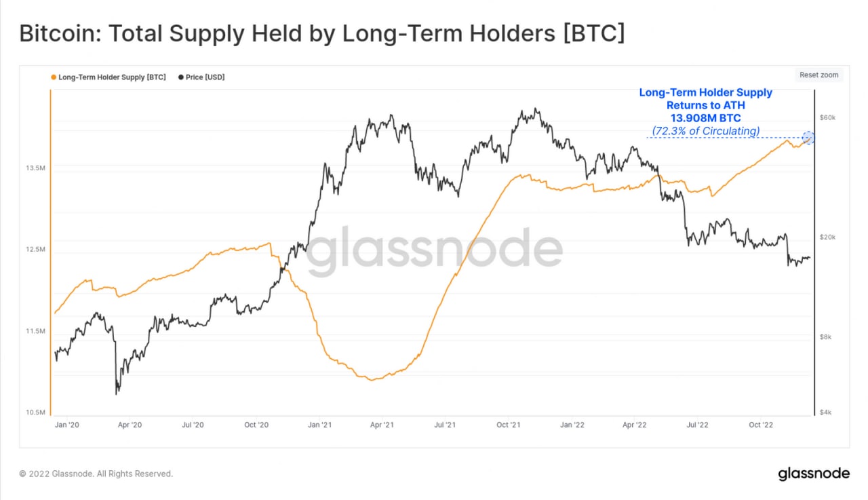Viewport: 868px width, 500px height.
Task: Click the 10.5M supply axis label
Action: click(35, 412)
